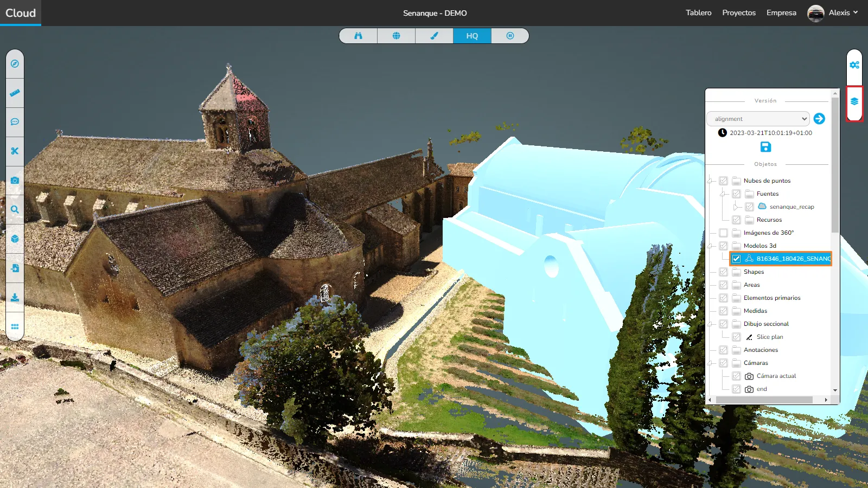Collapse the Modelos 3d tree node
This screenshot has width=868, height=488.
[710, 246]
